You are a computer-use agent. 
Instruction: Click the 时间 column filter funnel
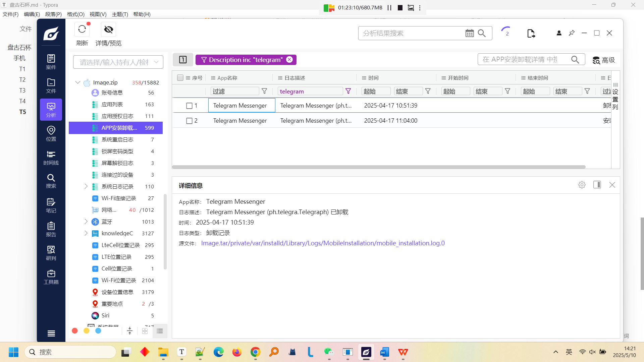428,91
